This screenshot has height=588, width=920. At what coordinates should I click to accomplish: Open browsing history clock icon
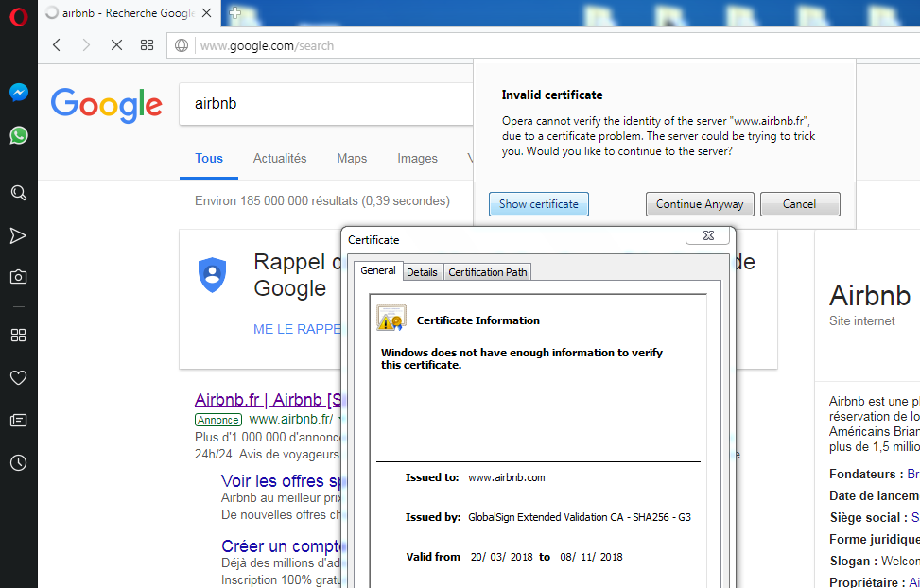18,462
